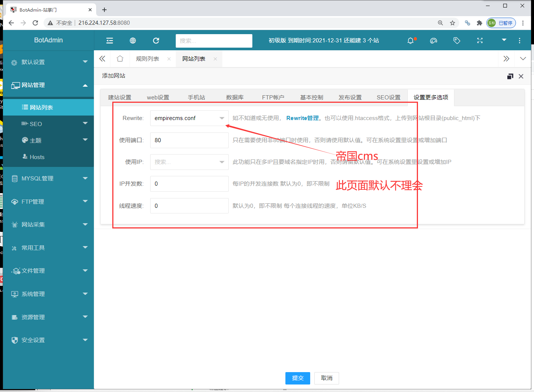534x392 pixels.
Task: Open the 使用IP search dropdown
Action: pyautogui.click(x=189, y=162)
